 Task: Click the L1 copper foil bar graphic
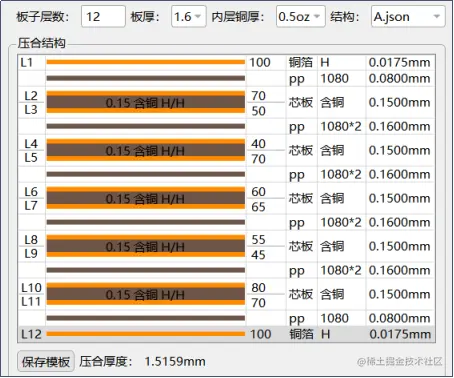146,62
